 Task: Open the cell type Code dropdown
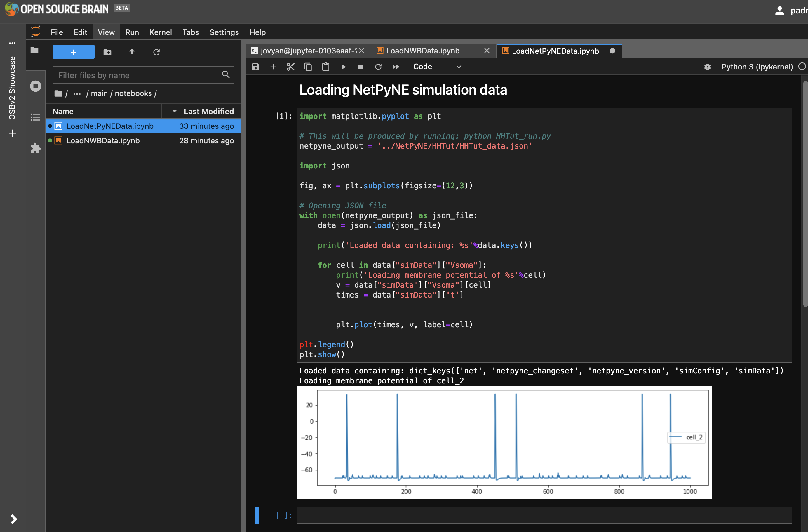437,67
